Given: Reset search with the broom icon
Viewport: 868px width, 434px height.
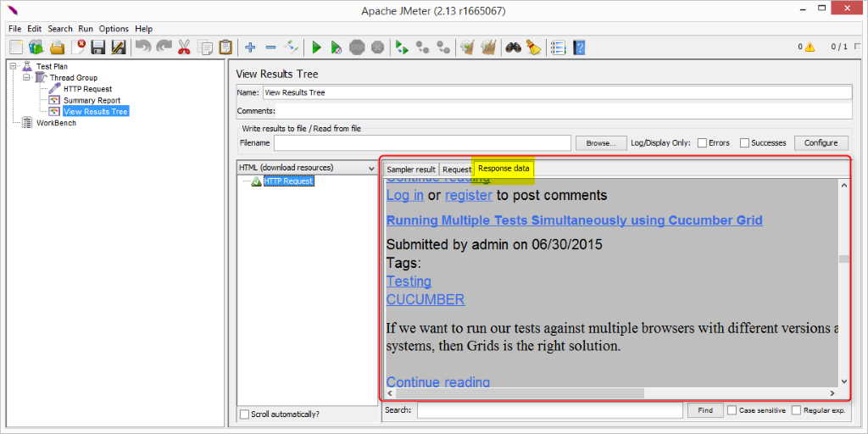Looking at the screenshot, I should (x=534, y=47).
